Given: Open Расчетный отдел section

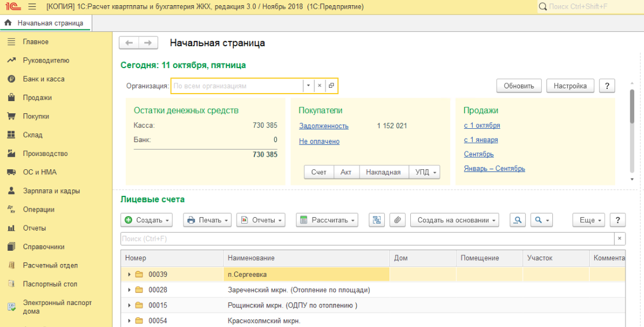Looking at the screenshot, I should coord(50,265).
